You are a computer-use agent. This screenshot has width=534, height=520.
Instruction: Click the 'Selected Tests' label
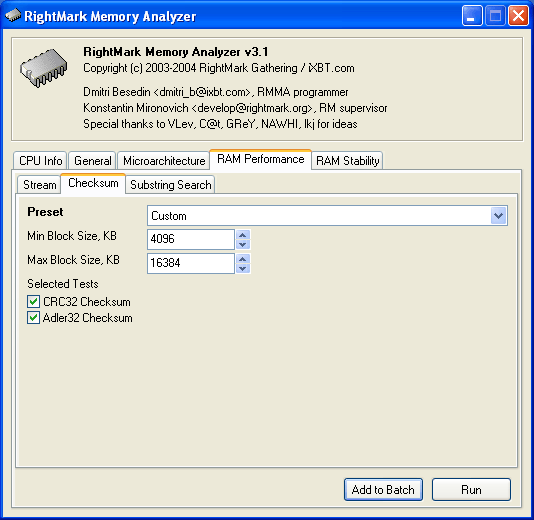pos(63,284)
